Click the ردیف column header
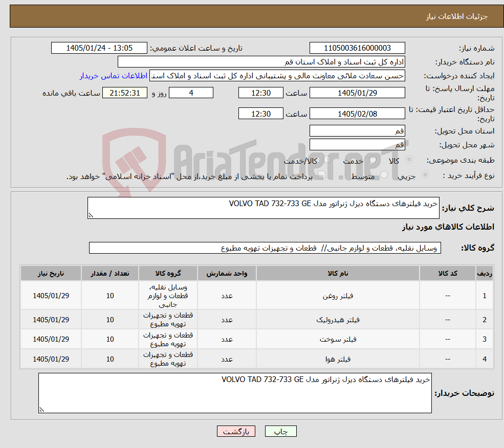Image resolution: width=504 pixels, height=448 pixels. pos(485,273)
